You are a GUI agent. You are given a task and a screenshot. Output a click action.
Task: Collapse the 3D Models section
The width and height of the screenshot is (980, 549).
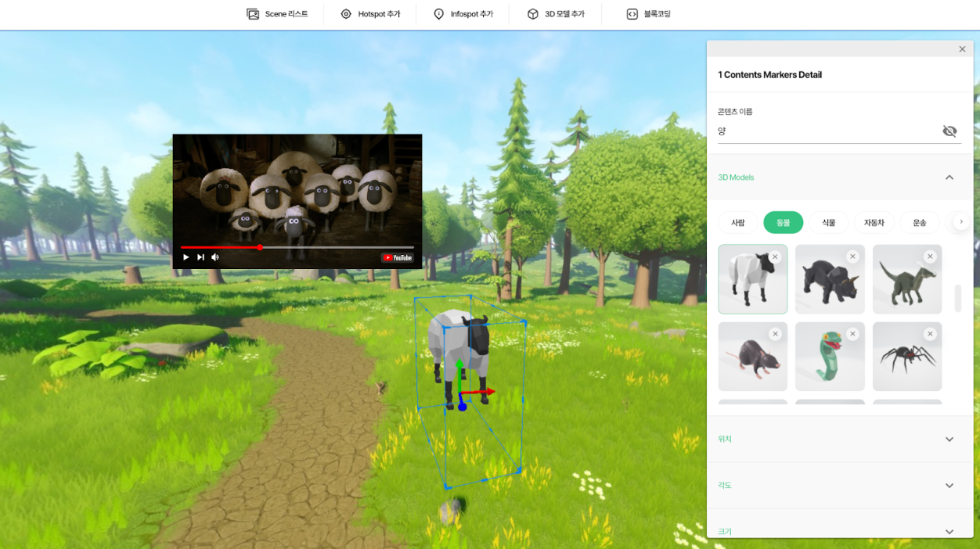tap(949, 178)
